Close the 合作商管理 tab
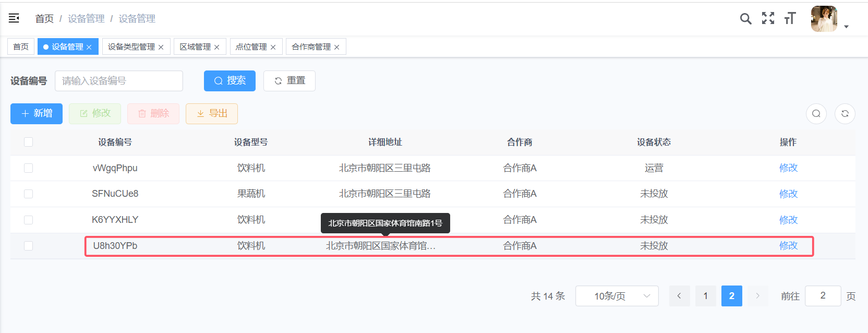868x333 pixels. tap(337, 47)
